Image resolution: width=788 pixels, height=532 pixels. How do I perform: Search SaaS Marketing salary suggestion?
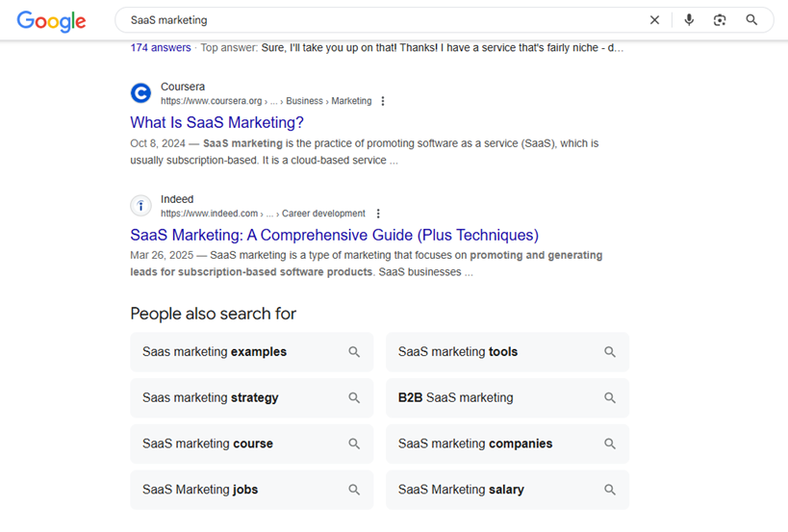507,490
